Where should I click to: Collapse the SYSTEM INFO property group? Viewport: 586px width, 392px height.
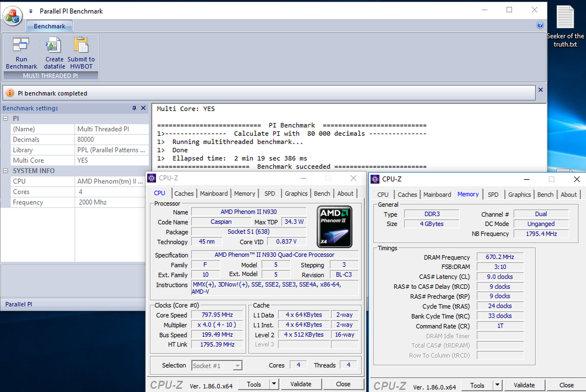(6, 171)
